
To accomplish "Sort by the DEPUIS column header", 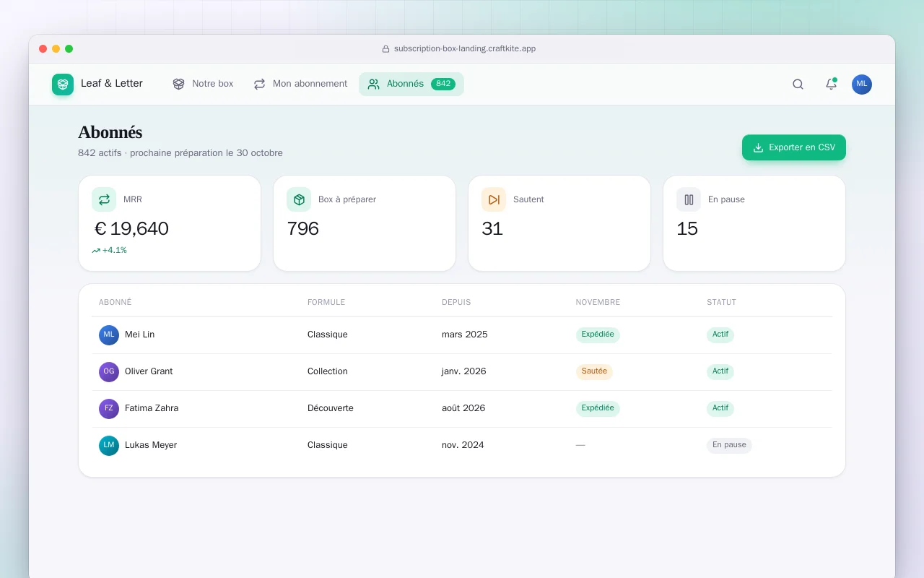I will [x=456, y=302].
